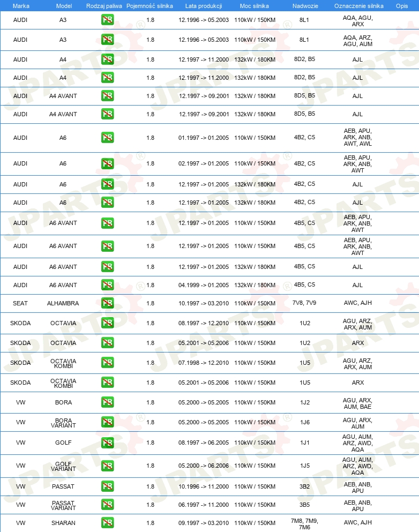Select the SEAT brand cell
Viewport: 419px width, 532px height.
(x=20, y=303)
